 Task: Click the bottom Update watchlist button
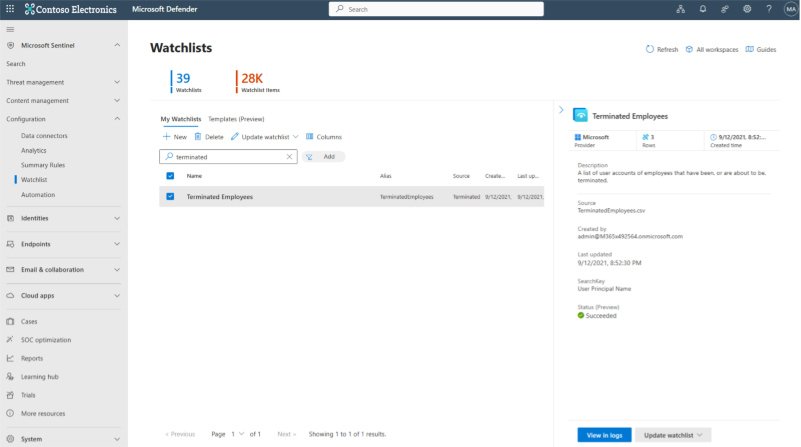pos(673,435)
